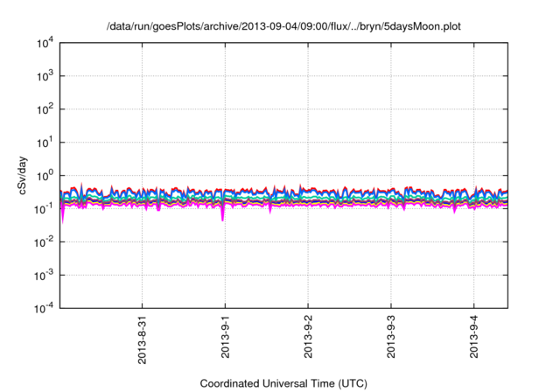The image size is (560, 392).
Task: Click the 10^-3 y-axis tick label
Action: click(45, 276)
